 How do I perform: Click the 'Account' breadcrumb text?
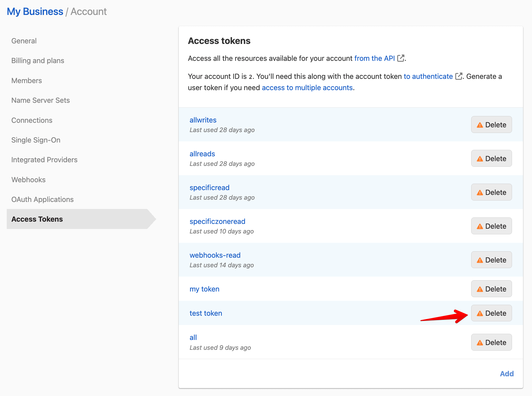coord(88,12)
